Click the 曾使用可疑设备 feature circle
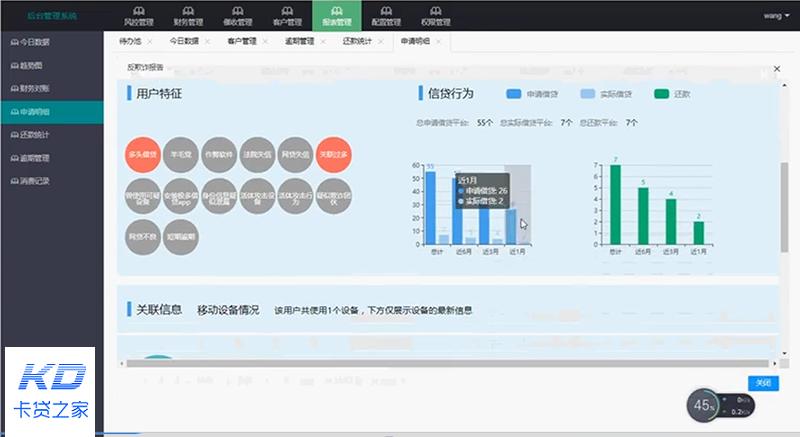 (143, 196)
